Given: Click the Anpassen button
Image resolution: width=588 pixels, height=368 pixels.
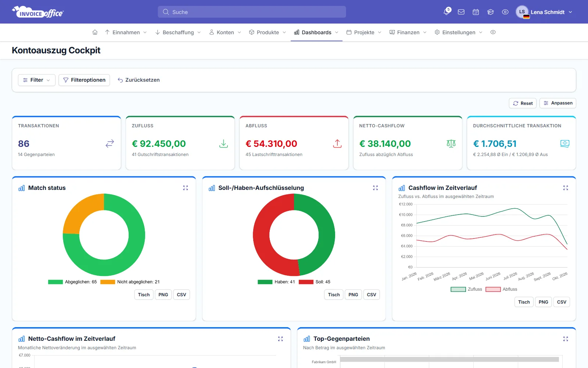Looking at the screenshot, I should point(557,103).
